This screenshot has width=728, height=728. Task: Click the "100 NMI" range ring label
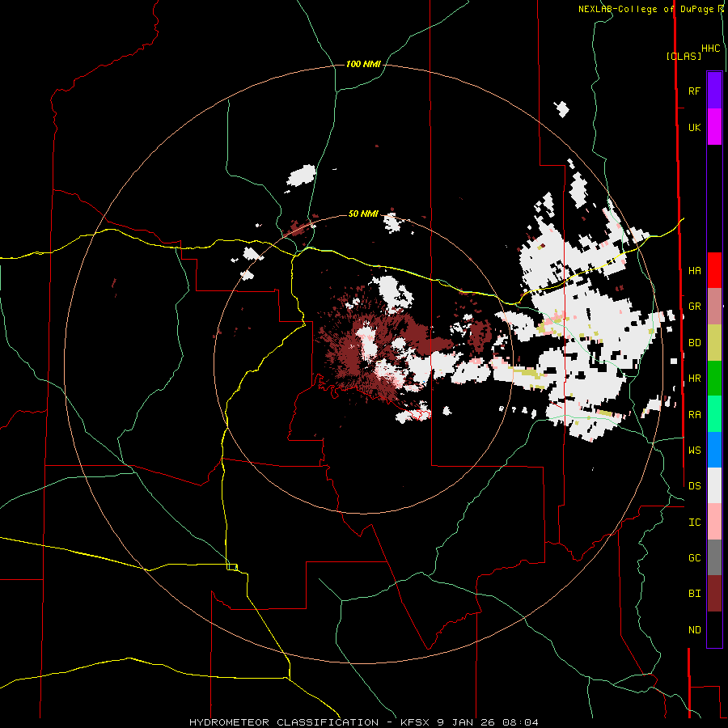(363, 64)
